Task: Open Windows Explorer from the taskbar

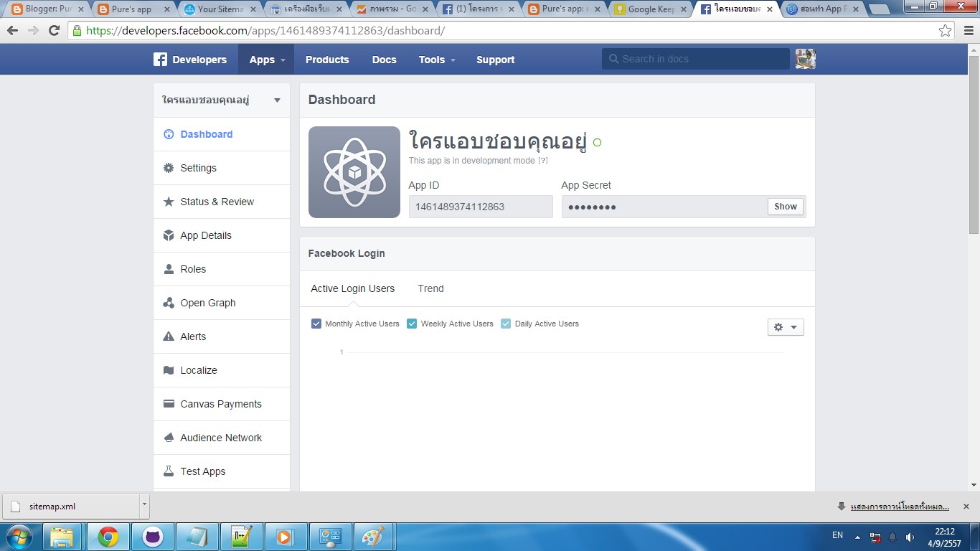Action: [63, 537]
